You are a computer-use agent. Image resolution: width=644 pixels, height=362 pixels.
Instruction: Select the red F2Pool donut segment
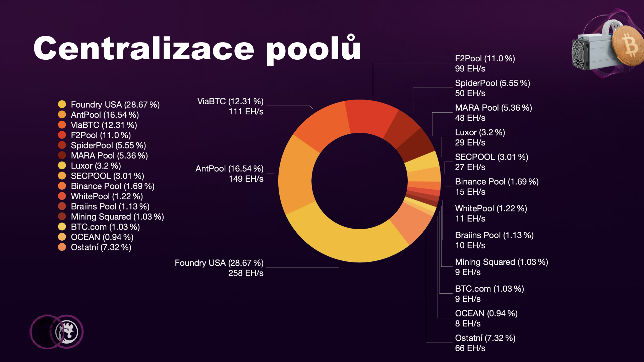(x=370, y=117)
